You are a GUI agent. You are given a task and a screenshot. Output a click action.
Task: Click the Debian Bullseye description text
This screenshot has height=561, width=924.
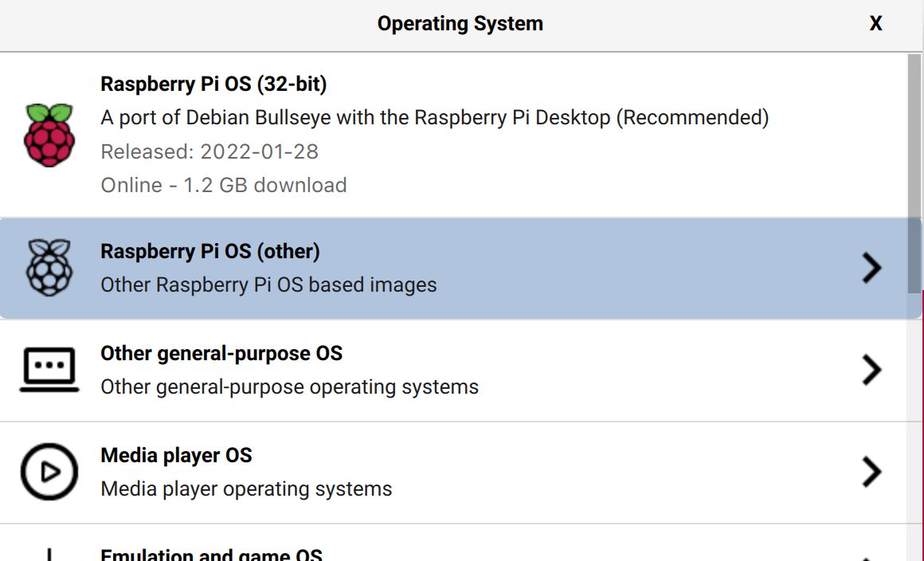click(x=435, y=118)
